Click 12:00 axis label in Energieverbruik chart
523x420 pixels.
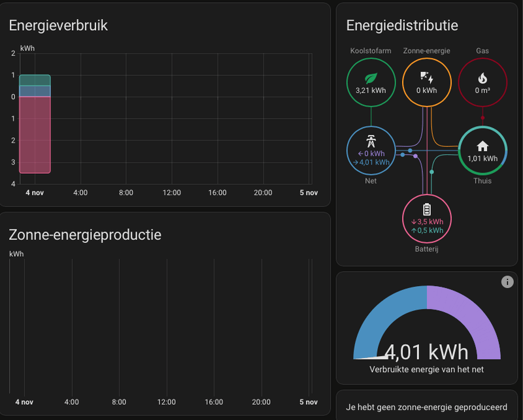click(172, 193)
